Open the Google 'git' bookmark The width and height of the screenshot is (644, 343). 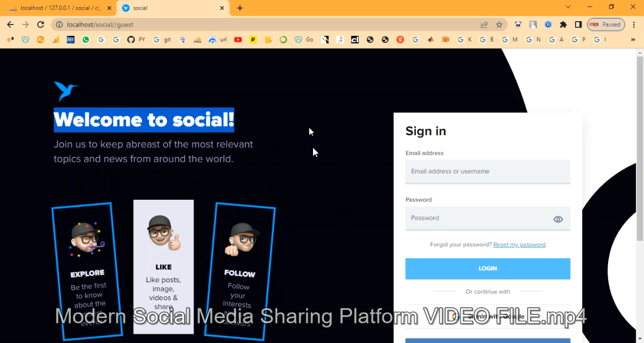162,40
